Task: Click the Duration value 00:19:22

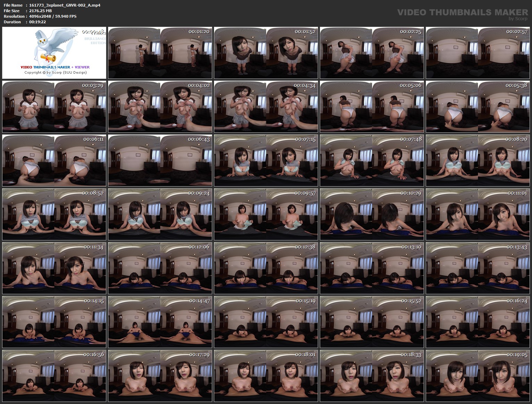Action: 38,22
